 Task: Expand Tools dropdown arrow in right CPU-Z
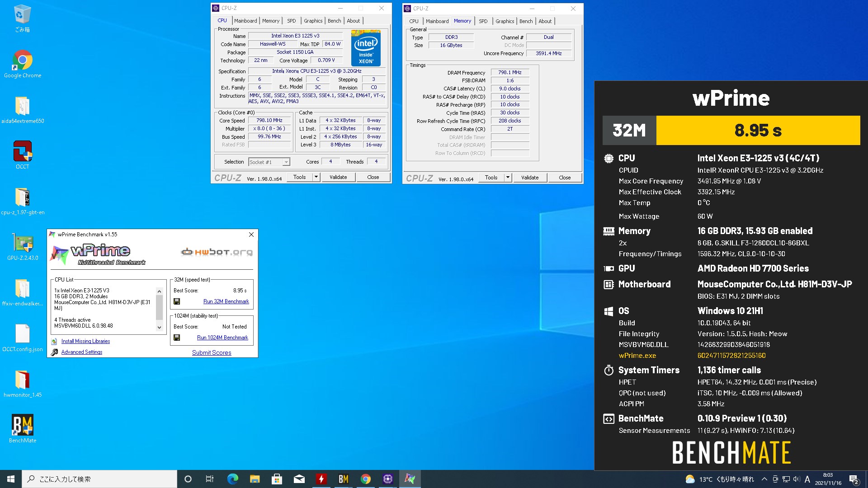click(x=508, y=178)
